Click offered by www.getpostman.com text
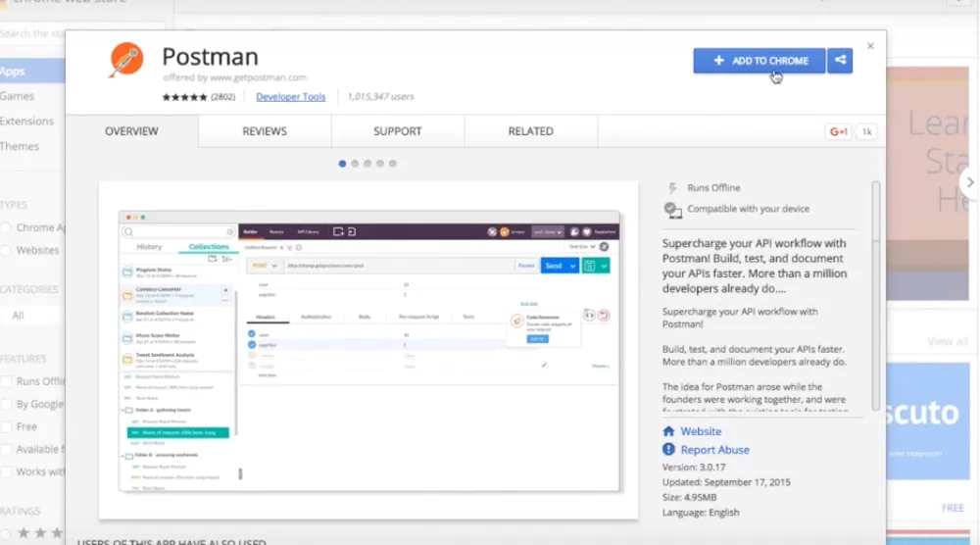 (235, 77)
